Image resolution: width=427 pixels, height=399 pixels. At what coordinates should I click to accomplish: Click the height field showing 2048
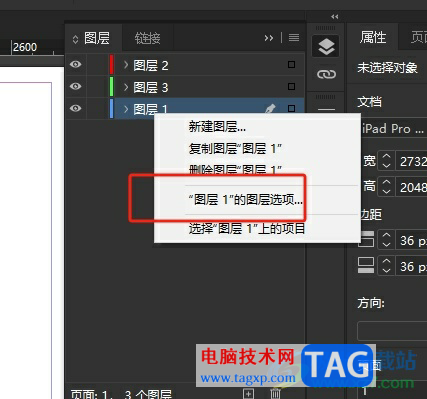tap(412, 187)
